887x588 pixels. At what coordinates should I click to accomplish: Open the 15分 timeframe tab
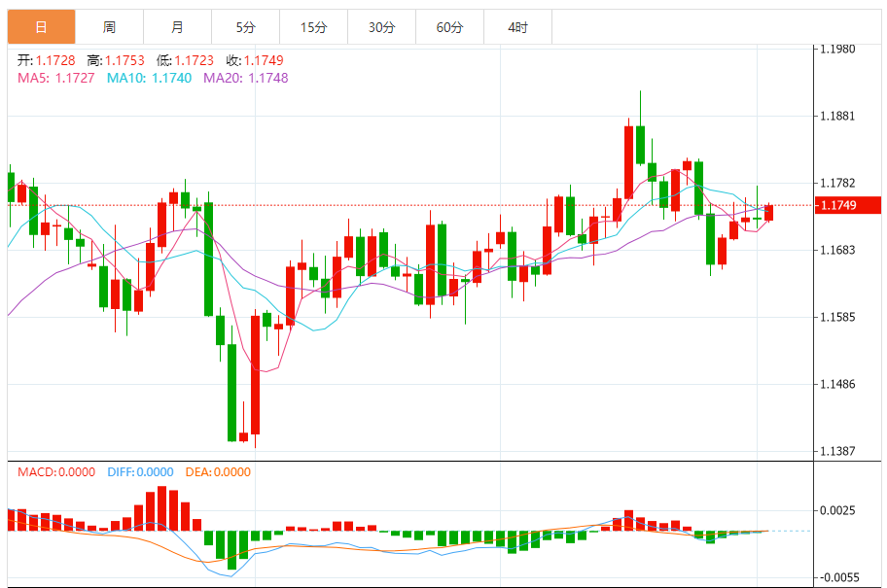(313, 27)
